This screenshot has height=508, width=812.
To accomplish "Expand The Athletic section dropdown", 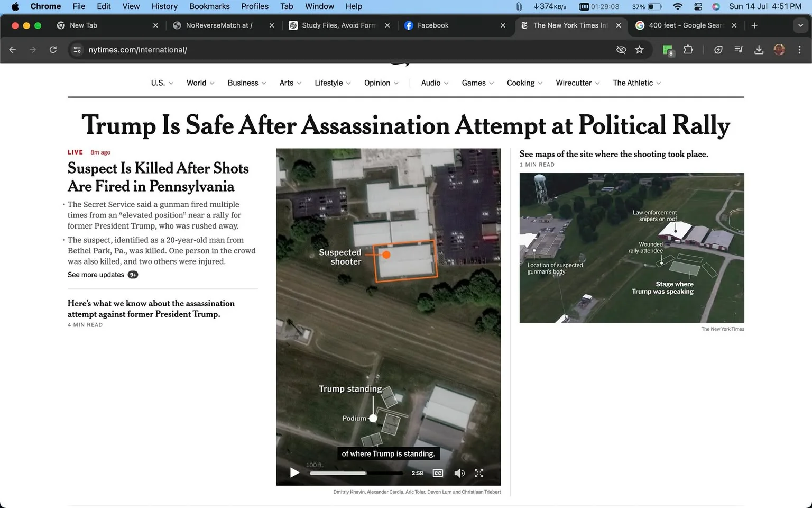I will pos(637,83).
